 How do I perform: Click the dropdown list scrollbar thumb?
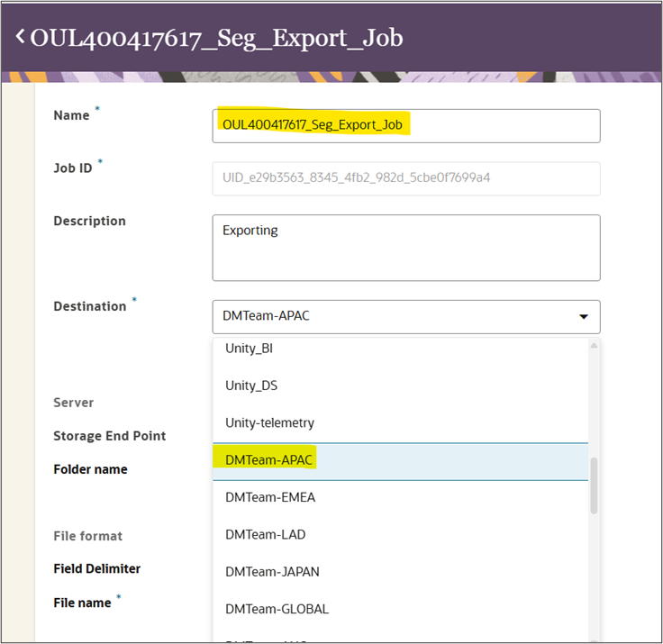[x=594, y=485]
